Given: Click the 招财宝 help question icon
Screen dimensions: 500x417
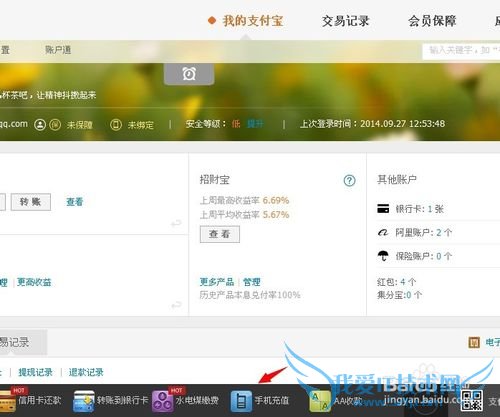Looking at the screenshot, I should pos(349,181).
